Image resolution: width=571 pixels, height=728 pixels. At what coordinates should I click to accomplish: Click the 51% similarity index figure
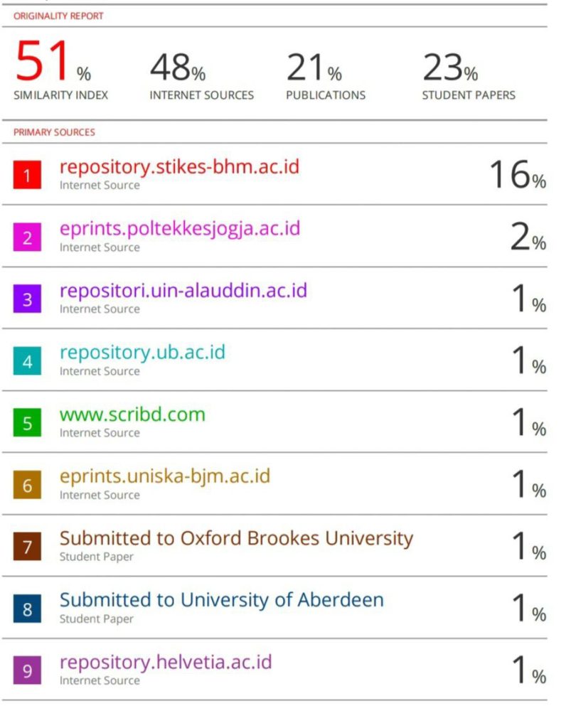coord(53,61)
